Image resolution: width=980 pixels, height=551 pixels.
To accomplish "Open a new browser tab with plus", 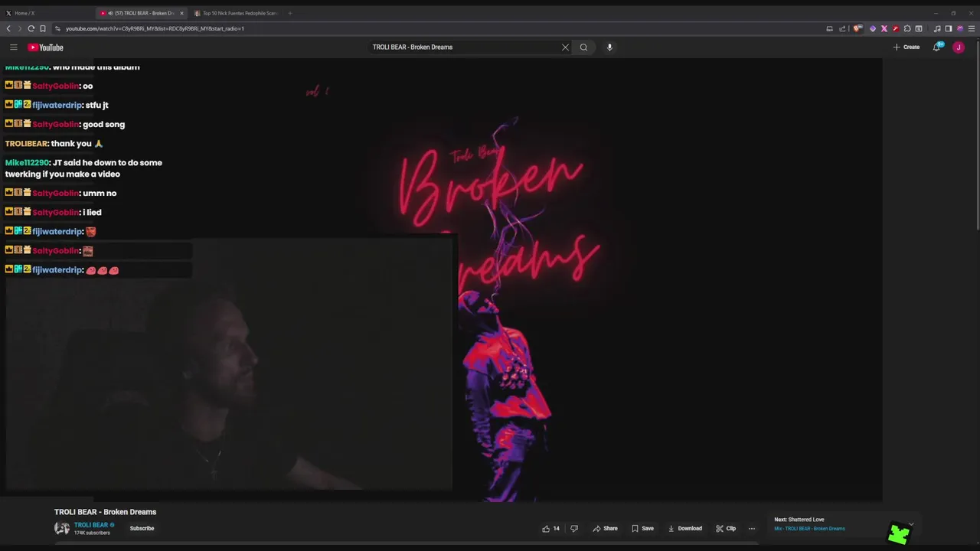I will [289, 13].
